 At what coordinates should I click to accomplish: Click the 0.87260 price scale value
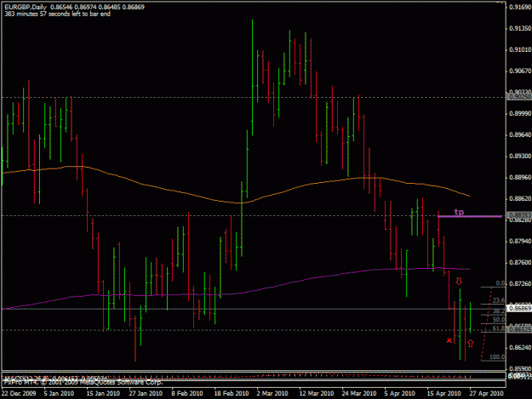pyautogui.click(x=520, y=284)
